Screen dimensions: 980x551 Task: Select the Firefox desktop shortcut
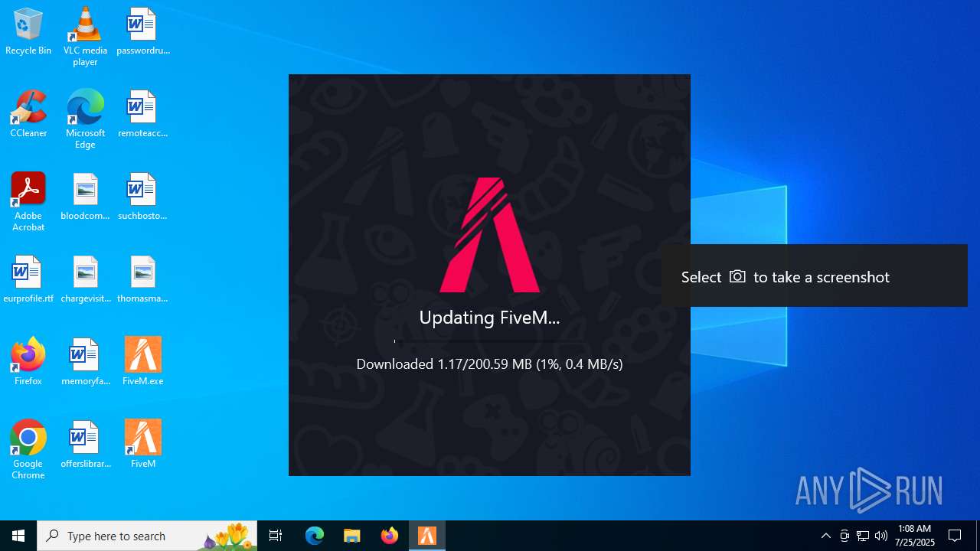tap(28, 362)
